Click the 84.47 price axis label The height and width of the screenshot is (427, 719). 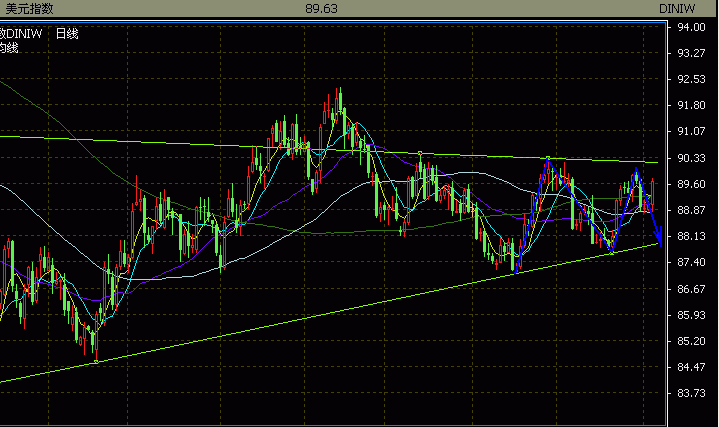[691, 367]
